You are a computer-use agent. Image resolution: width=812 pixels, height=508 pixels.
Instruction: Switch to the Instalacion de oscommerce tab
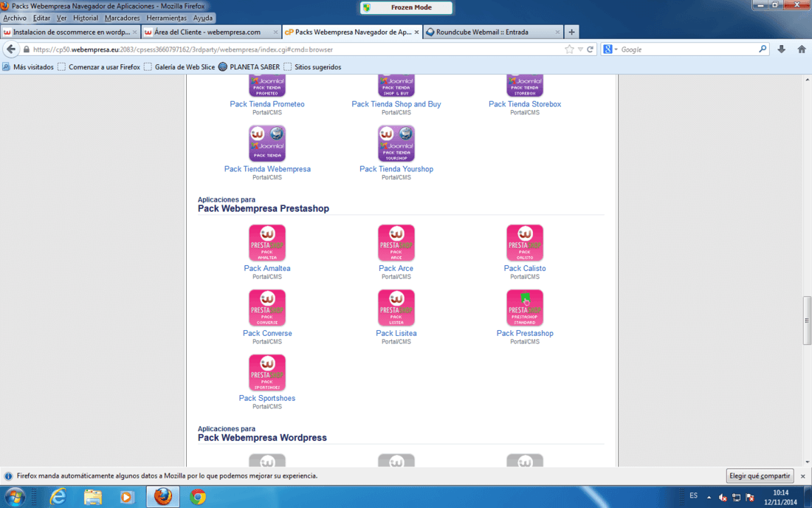(70, 32)
